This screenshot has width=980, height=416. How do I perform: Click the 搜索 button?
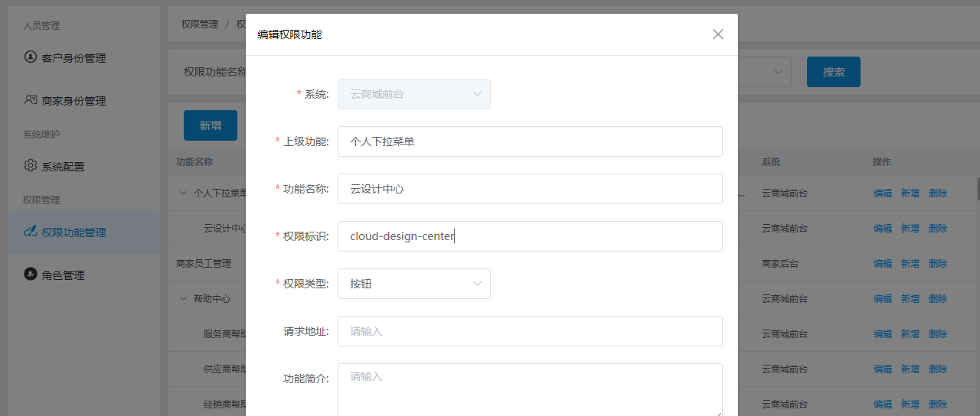point(834,72)
